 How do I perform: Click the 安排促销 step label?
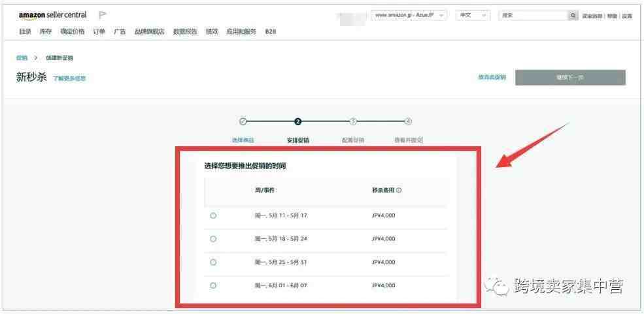297,140
